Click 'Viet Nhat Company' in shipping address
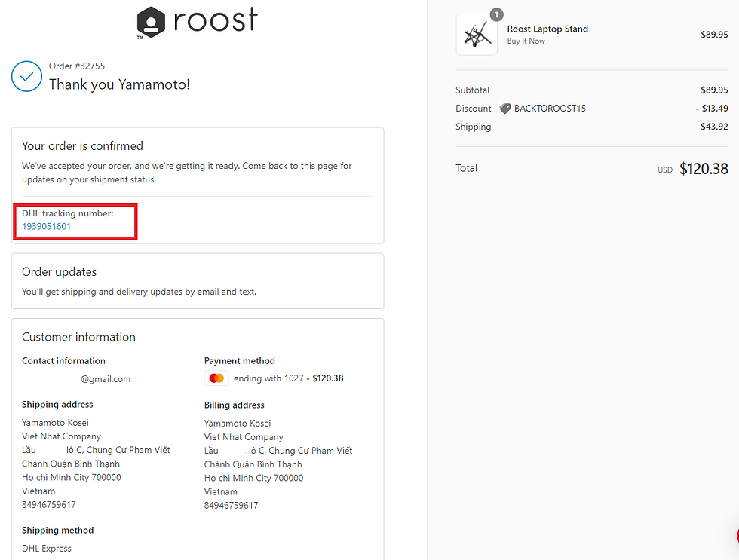 coord(61,436)
